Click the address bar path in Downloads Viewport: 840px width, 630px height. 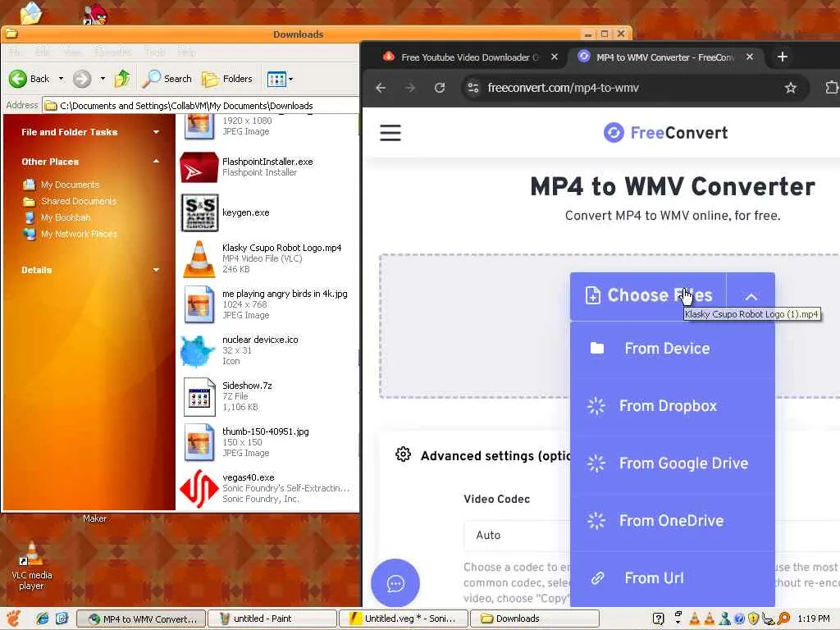click(x=186, y=106)
